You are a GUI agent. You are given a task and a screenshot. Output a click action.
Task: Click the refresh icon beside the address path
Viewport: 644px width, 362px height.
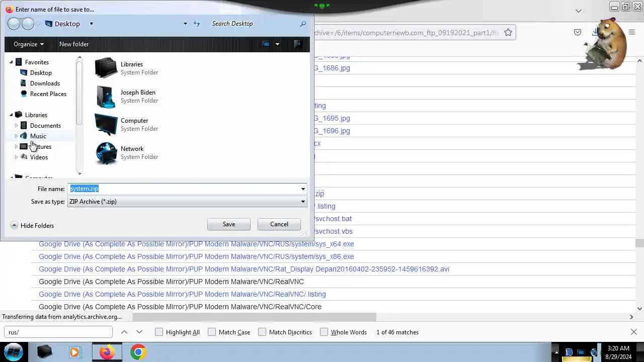197,24
